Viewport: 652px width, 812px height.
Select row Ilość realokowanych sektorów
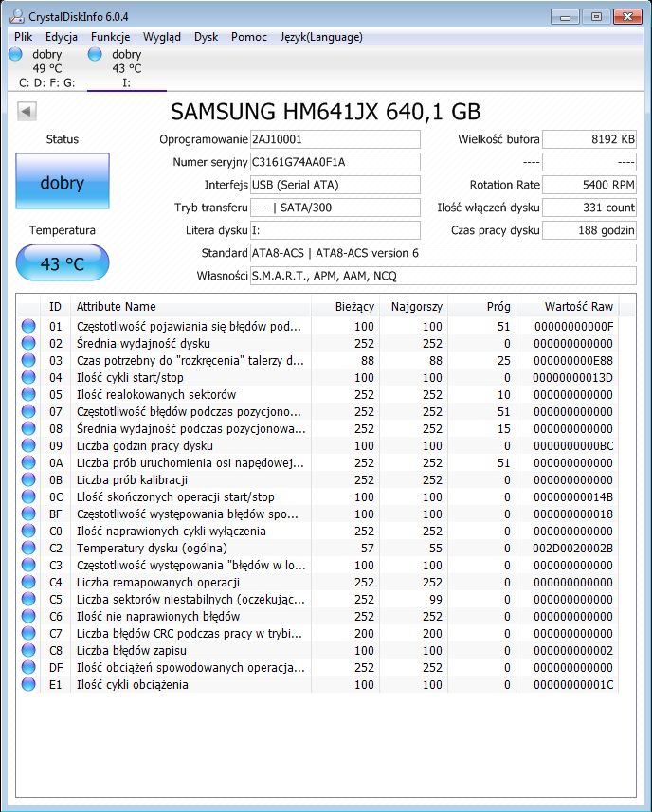(317, 394)
